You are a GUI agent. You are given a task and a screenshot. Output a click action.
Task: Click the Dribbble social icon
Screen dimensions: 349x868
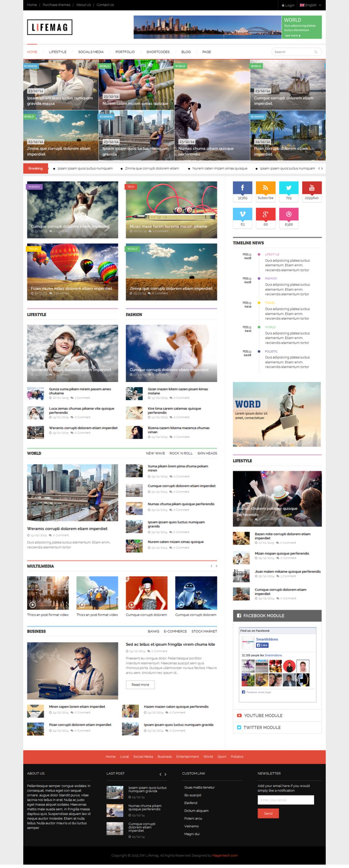click(289, 214)
